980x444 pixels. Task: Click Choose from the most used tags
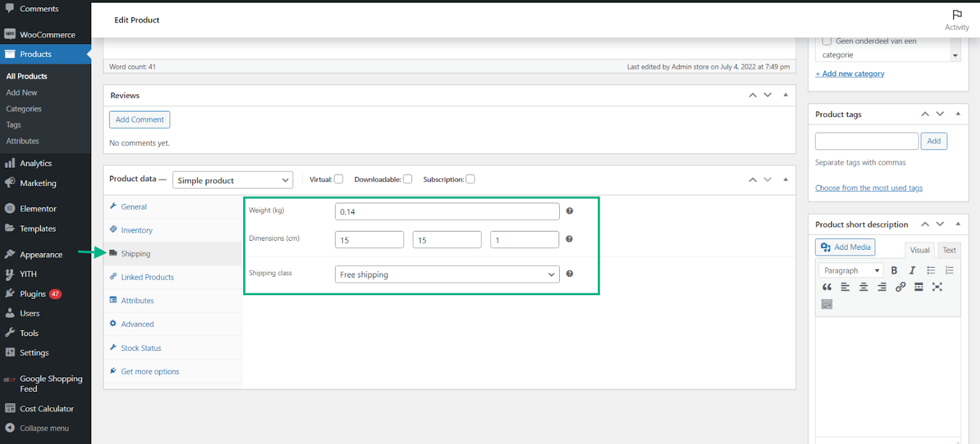pyautogui.click(x=869, y=188)
